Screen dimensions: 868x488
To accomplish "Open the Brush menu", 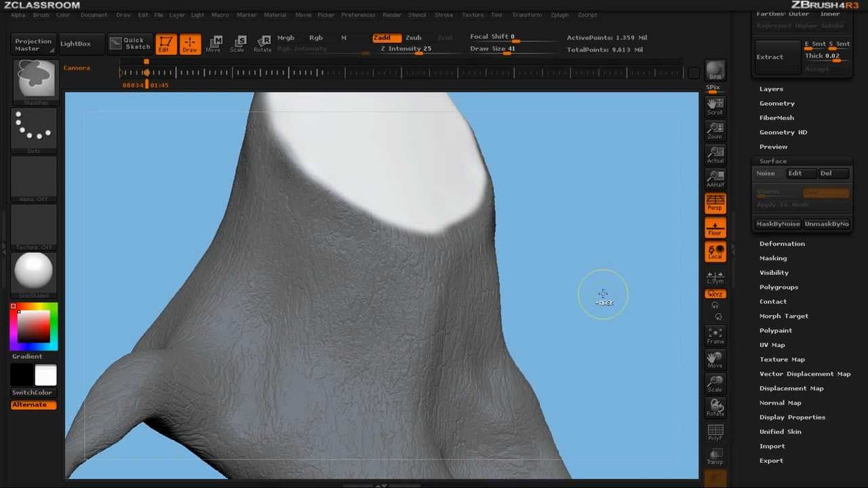I will pos(41,15).
